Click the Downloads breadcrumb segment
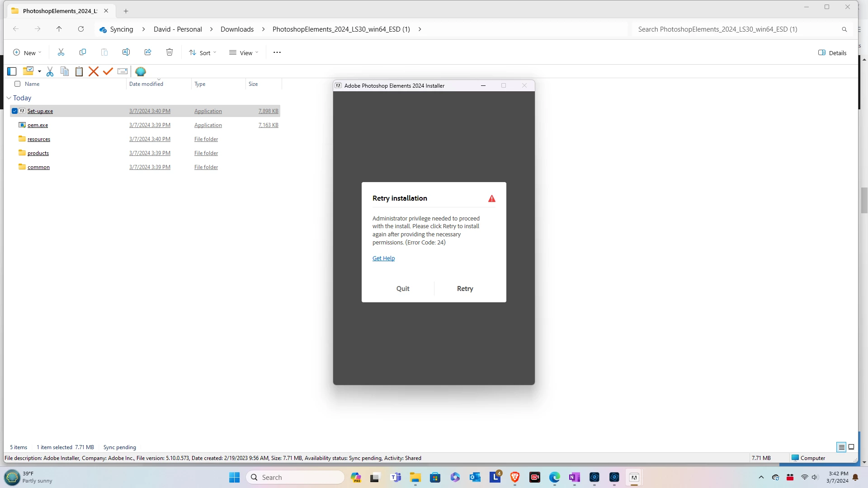 tap(237, 29)
